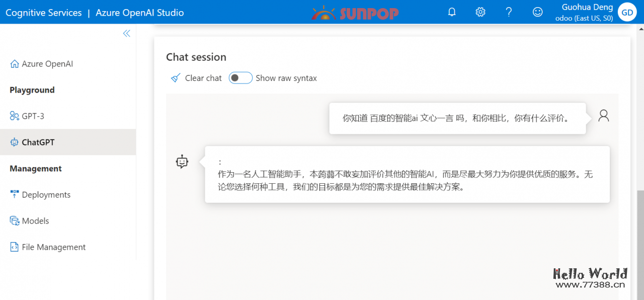Open the GPT-3 playground
Screen dimensions: 644x300
[33, 116]
